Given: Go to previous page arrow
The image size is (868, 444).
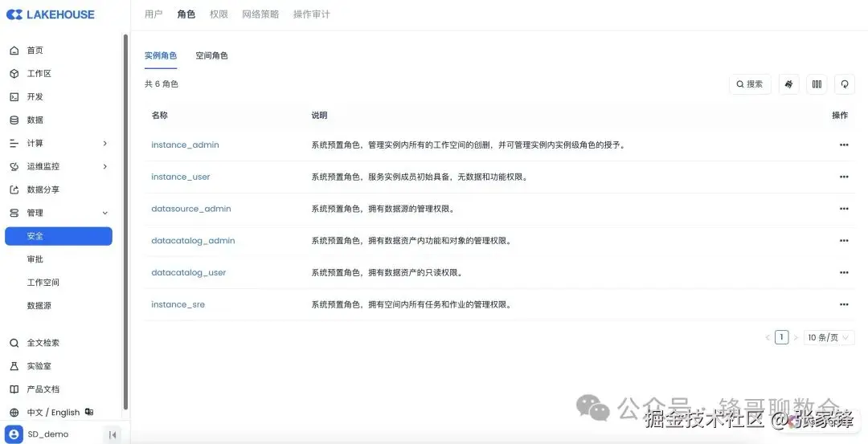Looking at the screenshot, I should tap(768, 337).
